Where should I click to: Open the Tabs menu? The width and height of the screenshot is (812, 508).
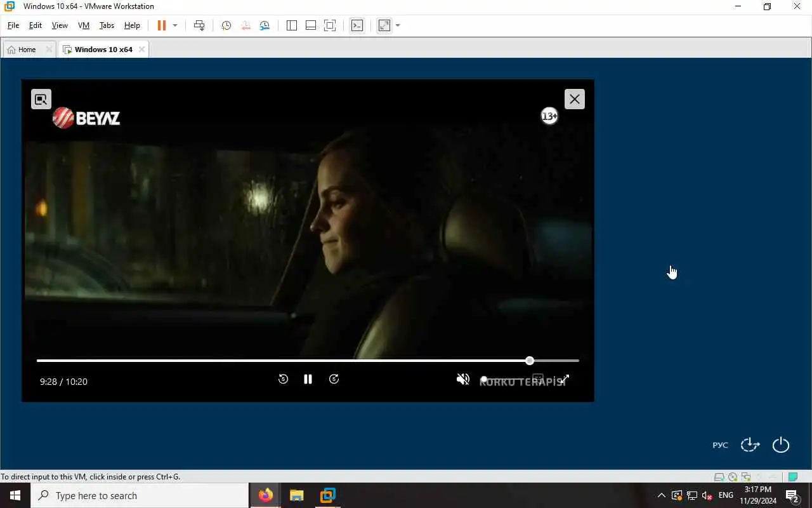coord(107,25)
